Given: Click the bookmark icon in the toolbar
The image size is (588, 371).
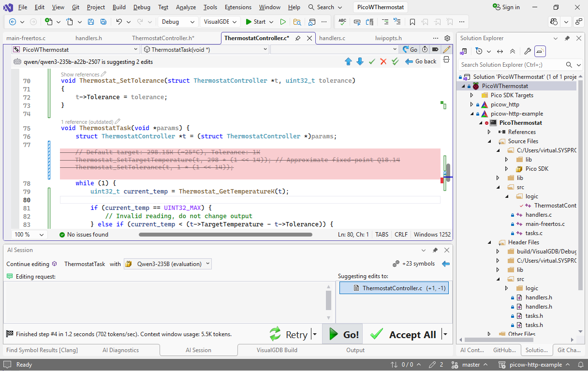Looking at the screenshot, I should [412, 22].
